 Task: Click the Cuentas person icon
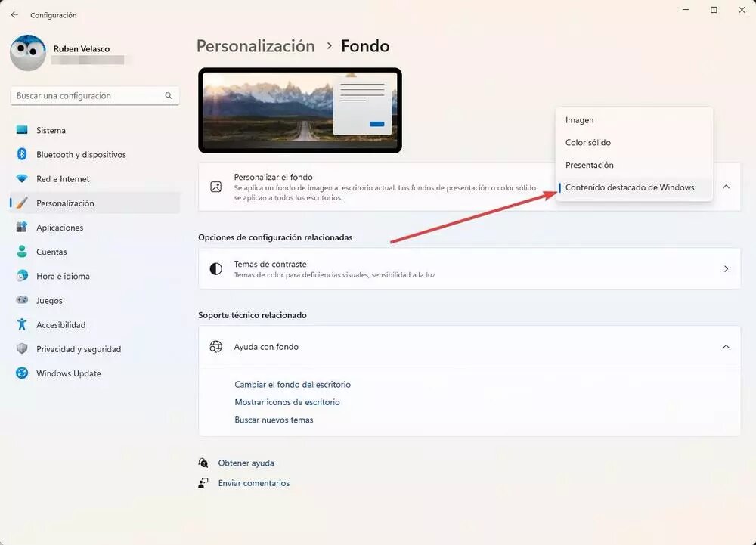[x=22, y=252]
